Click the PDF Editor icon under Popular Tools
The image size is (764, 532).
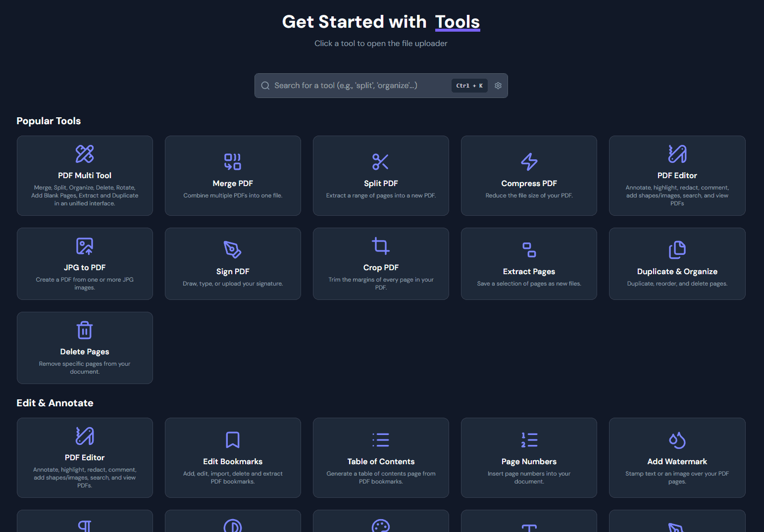[x=677, y=154]
